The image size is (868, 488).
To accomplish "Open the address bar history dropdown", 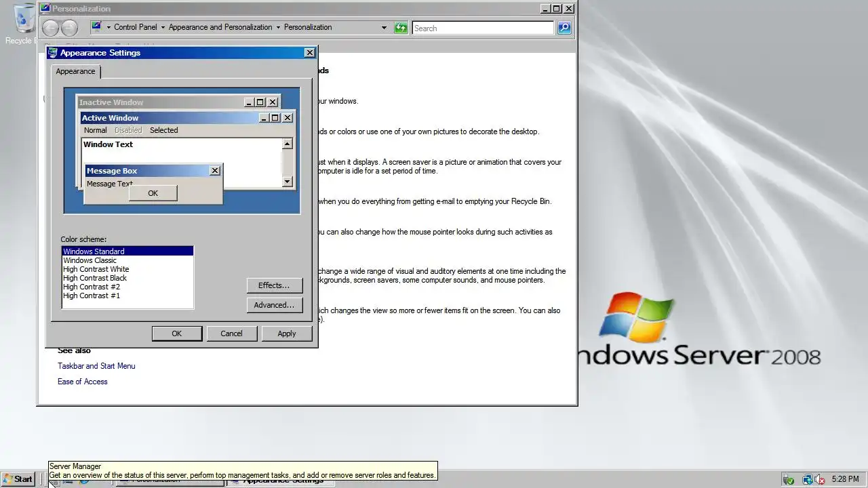I will (384, 28).
